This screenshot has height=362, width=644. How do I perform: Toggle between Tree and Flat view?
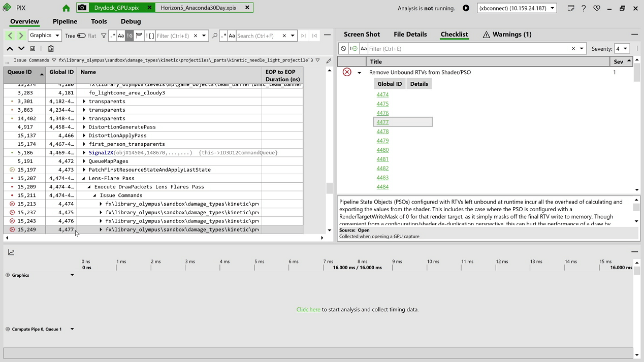point(81,36)
